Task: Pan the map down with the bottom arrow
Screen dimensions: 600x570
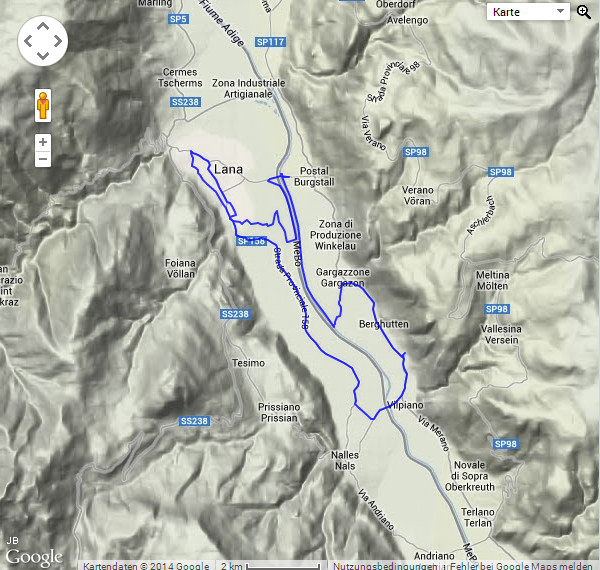Action: point(43,56)
